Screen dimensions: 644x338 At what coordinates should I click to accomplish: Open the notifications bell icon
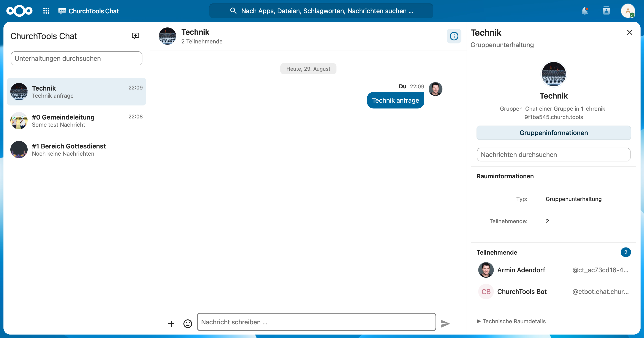click(584, 11)
